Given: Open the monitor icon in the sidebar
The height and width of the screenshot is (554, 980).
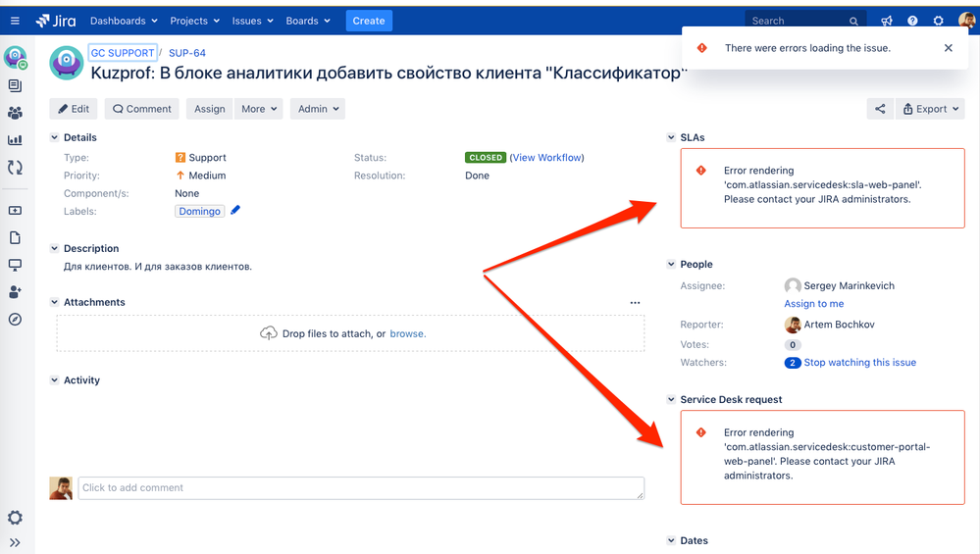Looking at the screenshot, I should point(15,265).
